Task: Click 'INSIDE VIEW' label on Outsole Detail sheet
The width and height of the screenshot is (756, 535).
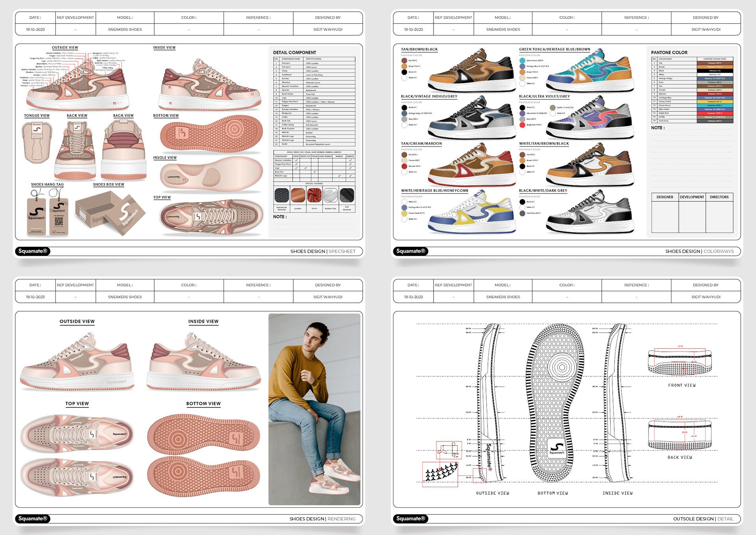Action: 617,493
